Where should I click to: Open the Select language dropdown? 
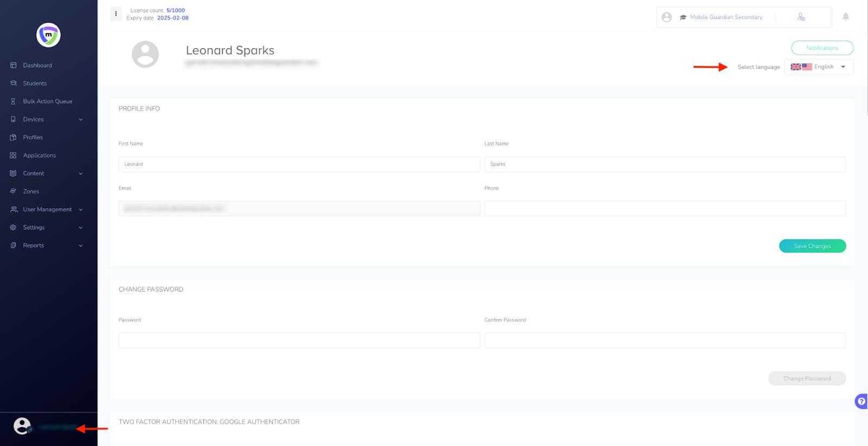(819, 67)
